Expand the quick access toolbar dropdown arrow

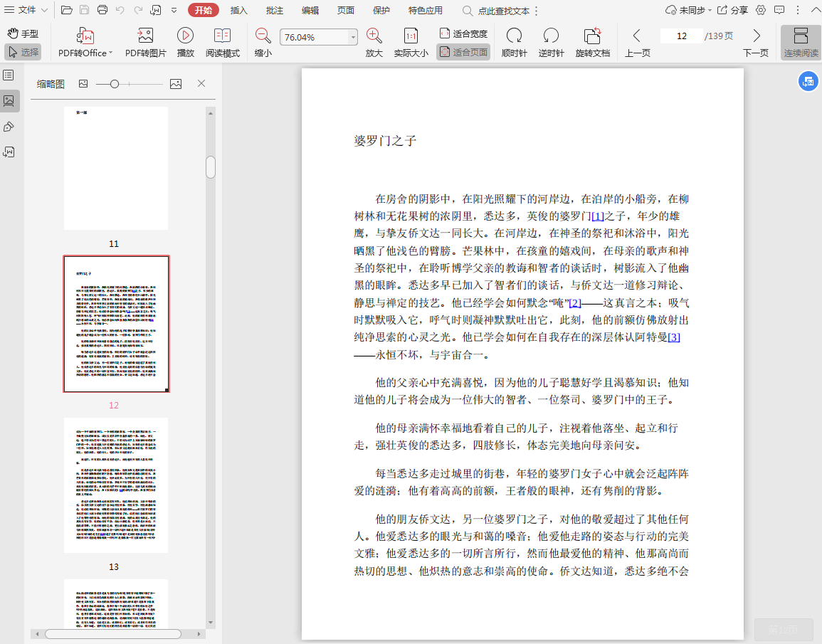[x=174, y=11]
